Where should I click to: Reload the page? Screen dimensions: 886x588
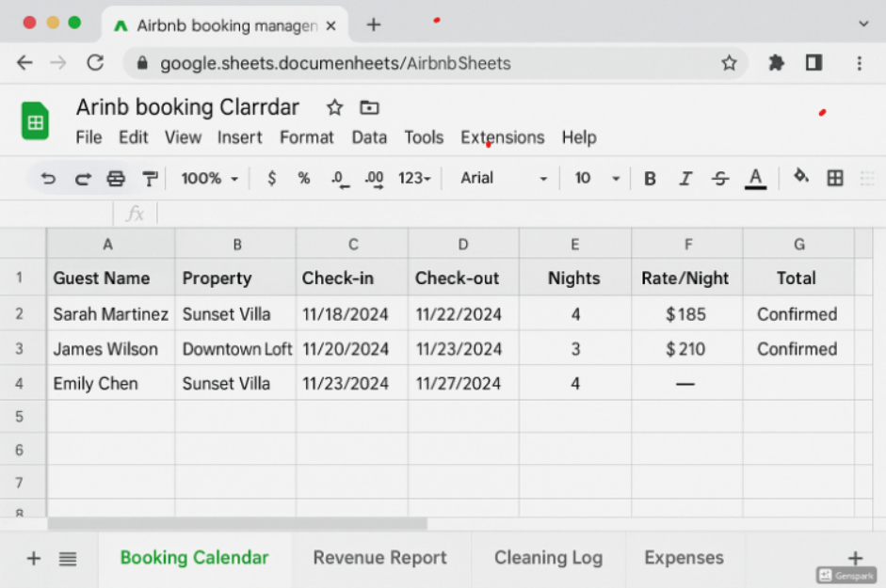click(95, 62)
